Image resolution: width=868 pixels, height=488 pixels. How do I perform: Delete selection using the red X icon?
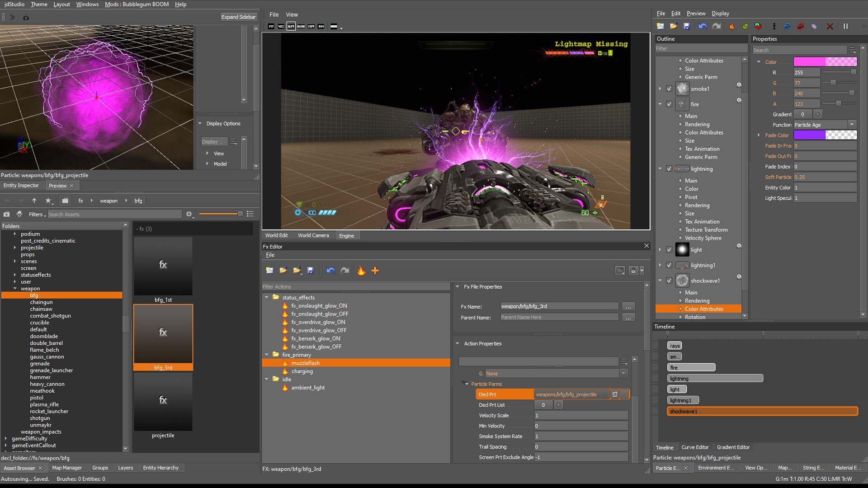[x=830, y=26]
